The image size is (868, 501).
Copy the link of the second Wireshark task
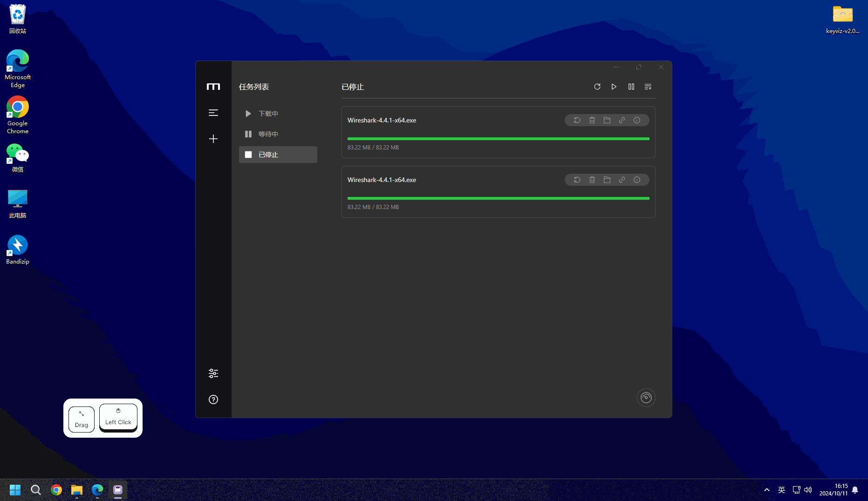coord(622,180)
